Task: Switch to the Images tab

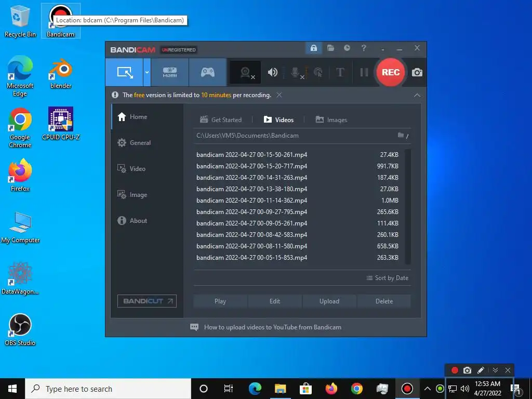Action: 331,120
